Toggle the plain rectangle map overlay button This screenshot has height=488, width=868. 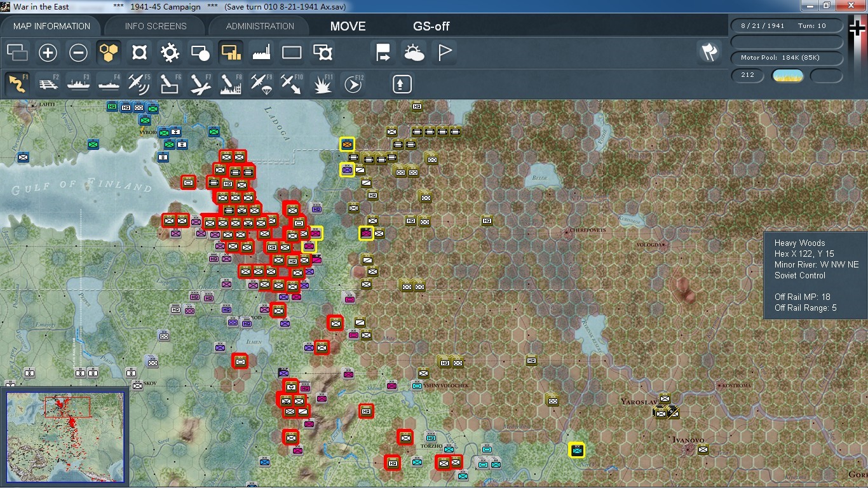[292, 53]
